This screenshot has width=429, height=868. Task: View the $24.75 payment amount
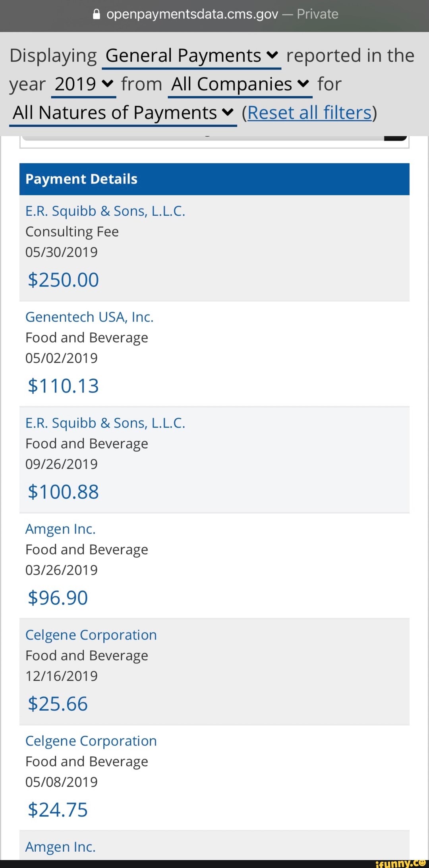pyautogui.click(x=58, y=810)
